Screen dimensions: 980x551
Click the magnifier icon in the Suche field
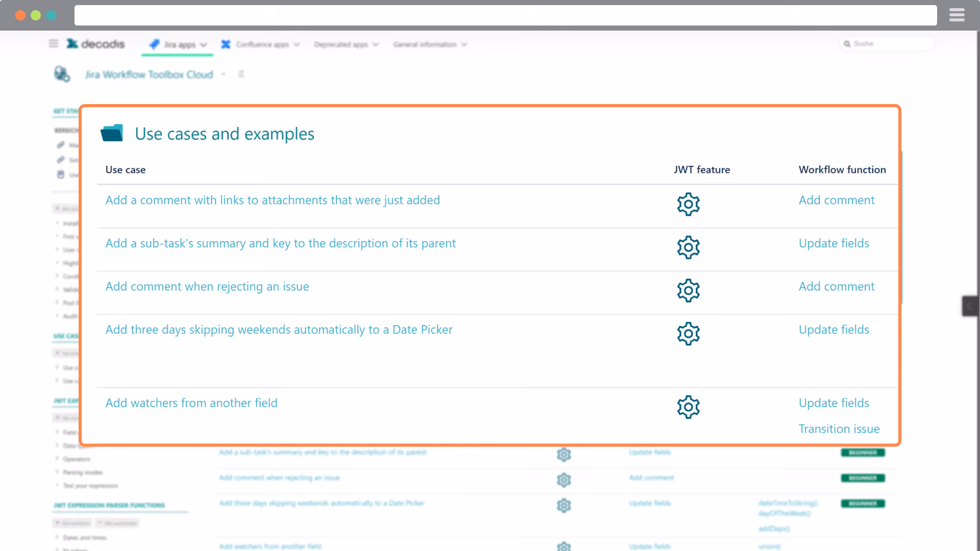click(x=847, y=44)
